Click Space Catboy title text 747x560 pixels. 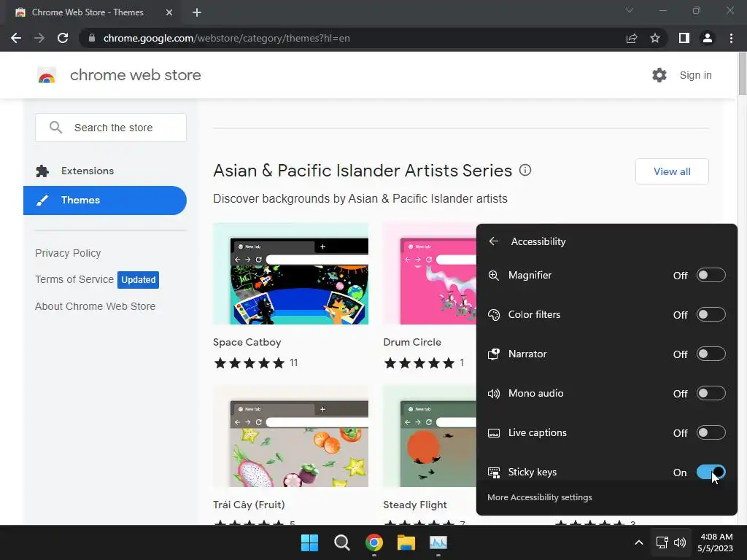pyautogui.click(x=247, y=342)
